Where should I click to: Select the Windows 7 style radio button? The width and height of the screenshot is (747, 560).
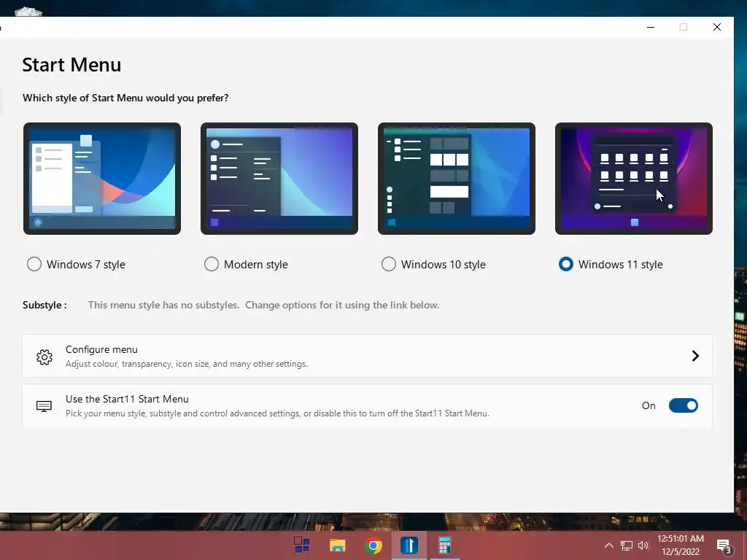click(34, 264)
